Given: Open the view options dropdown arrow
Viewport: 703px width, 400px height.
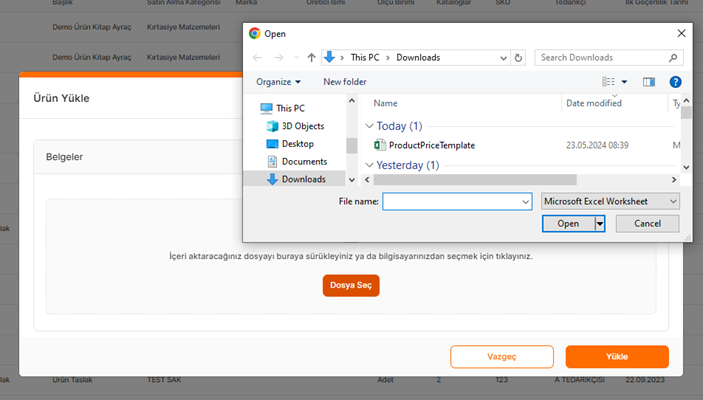Looking at the screenshot, I should (624, 82).
